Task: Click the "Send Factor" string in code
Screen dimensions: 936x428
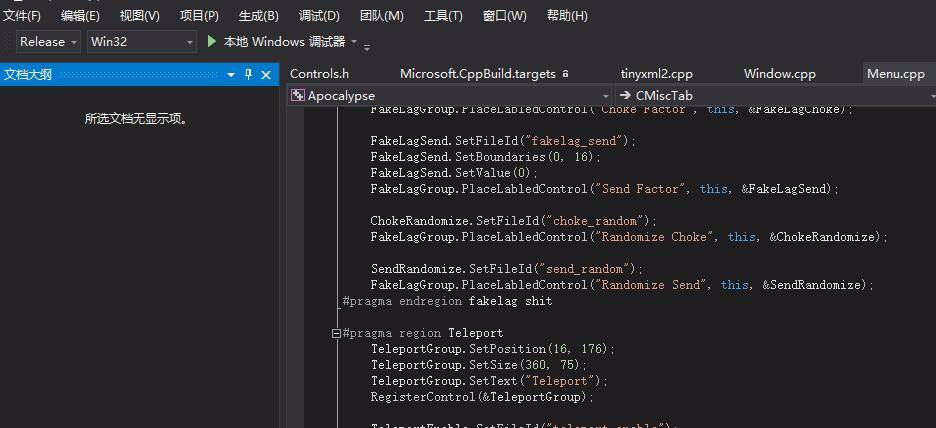Action: [x=640, y=189]
